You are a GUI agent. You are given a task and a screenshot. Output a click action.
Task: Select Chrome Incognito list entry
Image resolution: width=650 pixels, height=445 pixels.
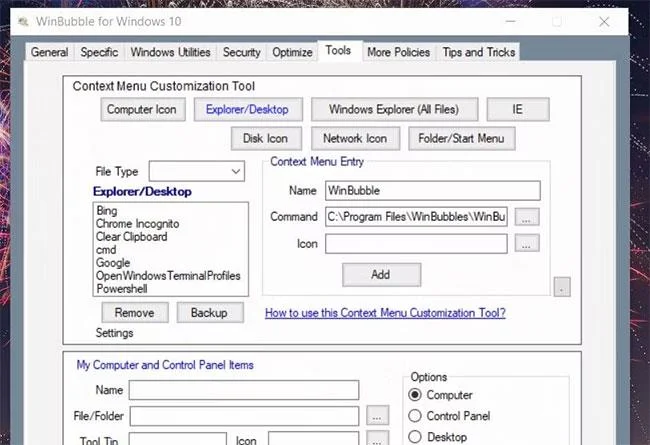pos(138,224)
